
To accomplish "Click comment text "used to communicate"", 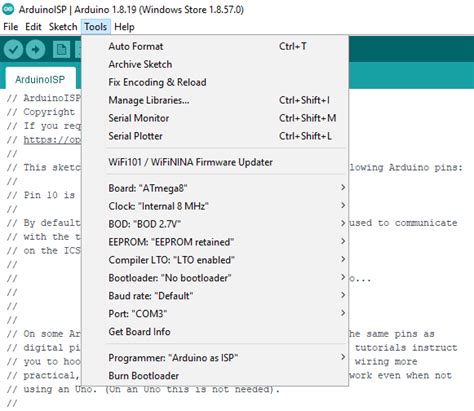I will (x=403, y=223).
